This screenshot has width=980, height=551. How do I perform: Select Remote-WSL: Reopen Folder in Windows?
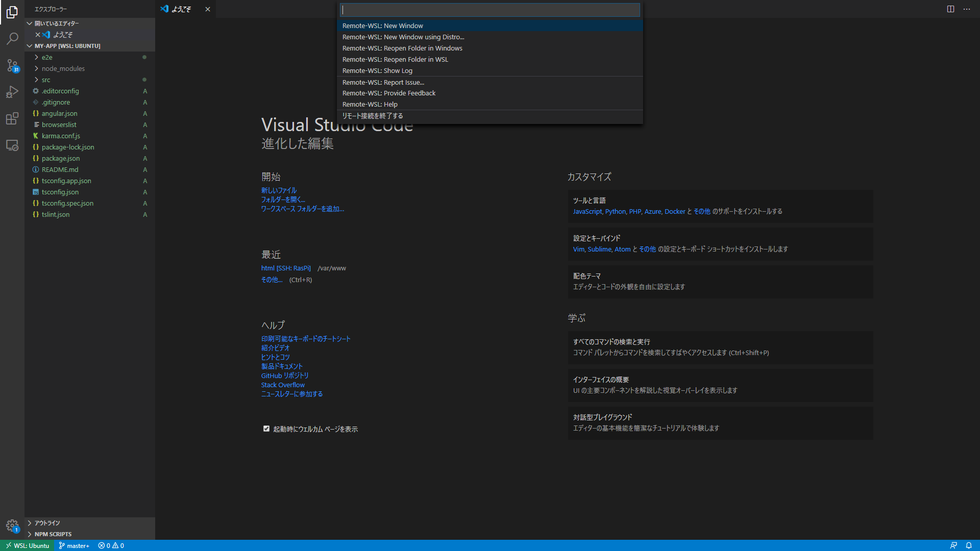coord(402,48)
